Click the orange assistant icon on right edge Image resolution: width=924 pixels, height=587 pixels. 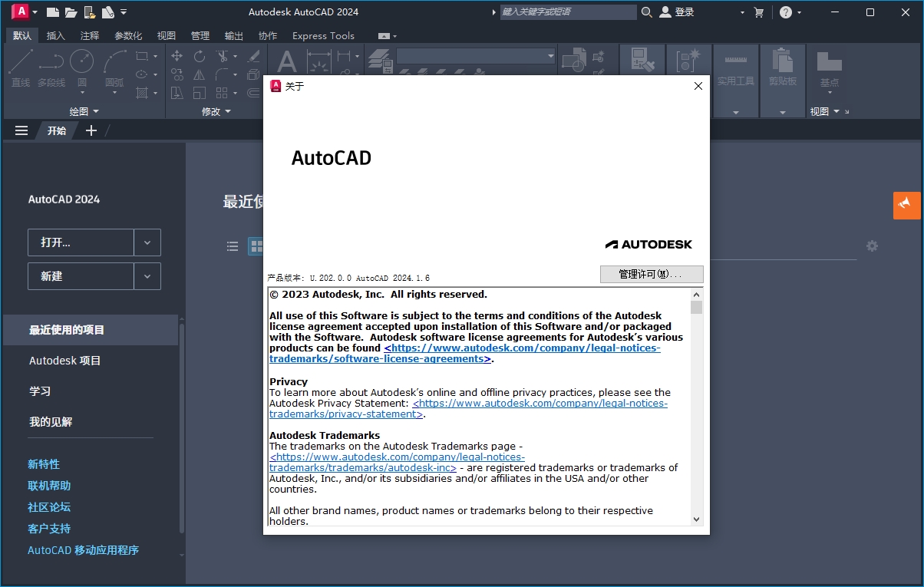coord(906,205)
